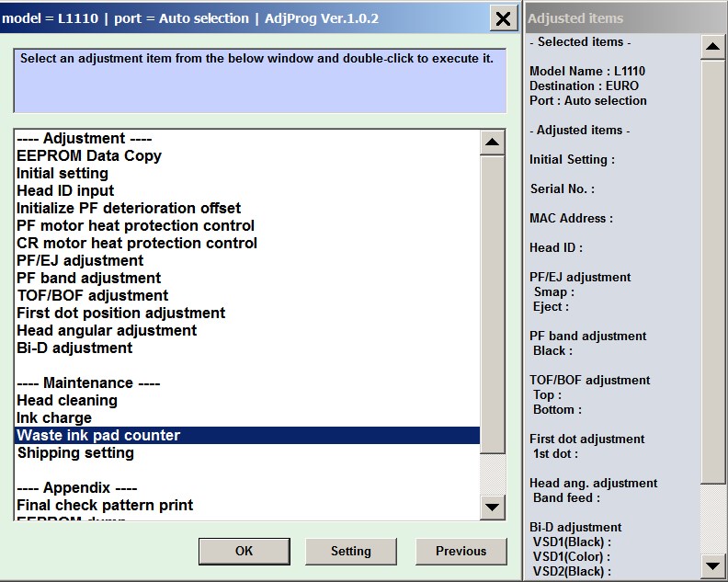Select Ink charge maintenance item
This screenshot has height=582, width=728.
click(54, 417)
